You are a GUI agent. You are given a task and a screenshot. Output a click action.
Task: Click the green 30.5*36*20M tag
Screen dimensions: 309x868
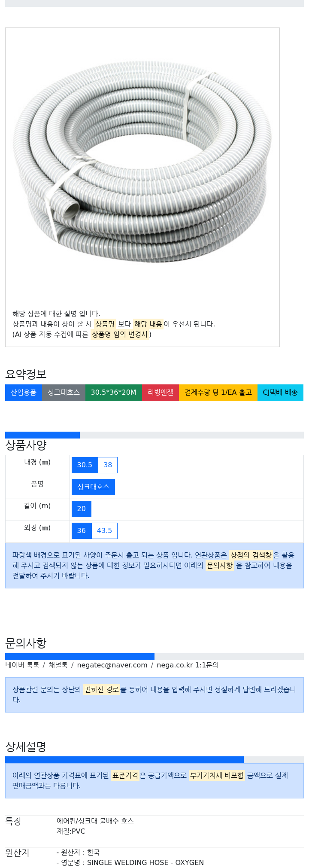coord(113,393)
